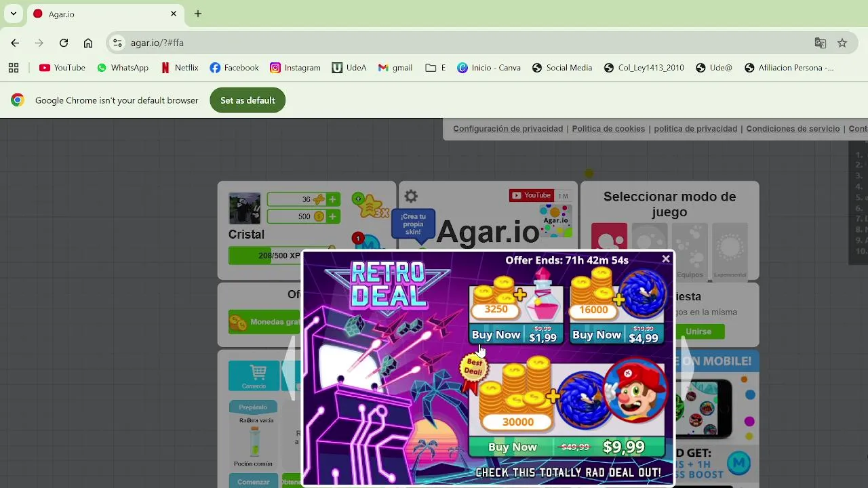Open Inicio - Canva bookmark

489,68
